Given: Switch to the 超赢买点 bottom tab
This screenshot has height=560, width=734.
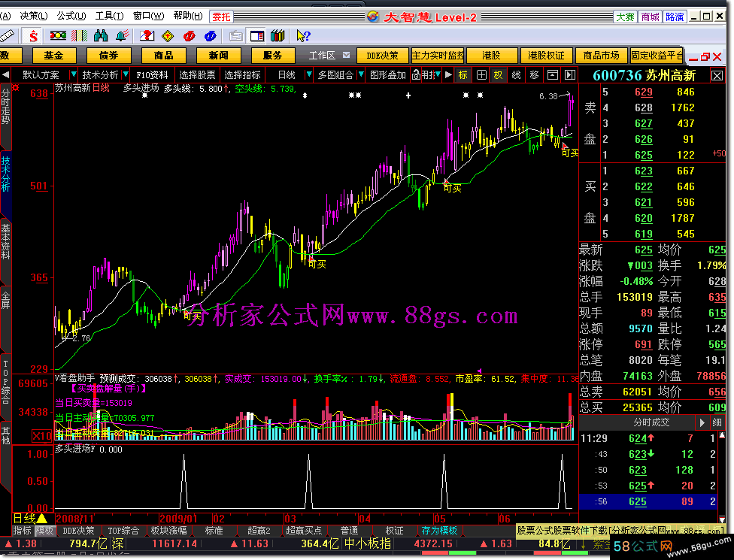Looking at the screenshot, I should click(304, 531).
